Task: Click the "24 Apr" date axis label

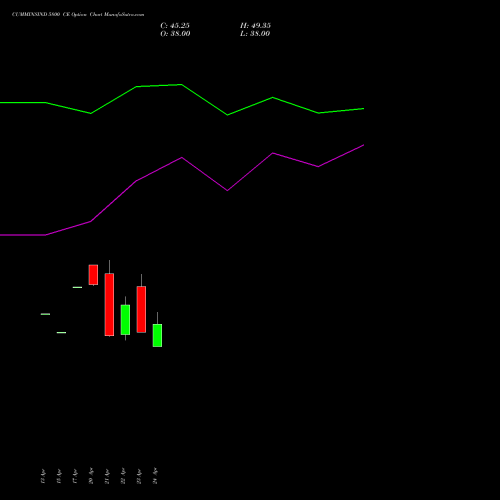Action: coord(155,476)
